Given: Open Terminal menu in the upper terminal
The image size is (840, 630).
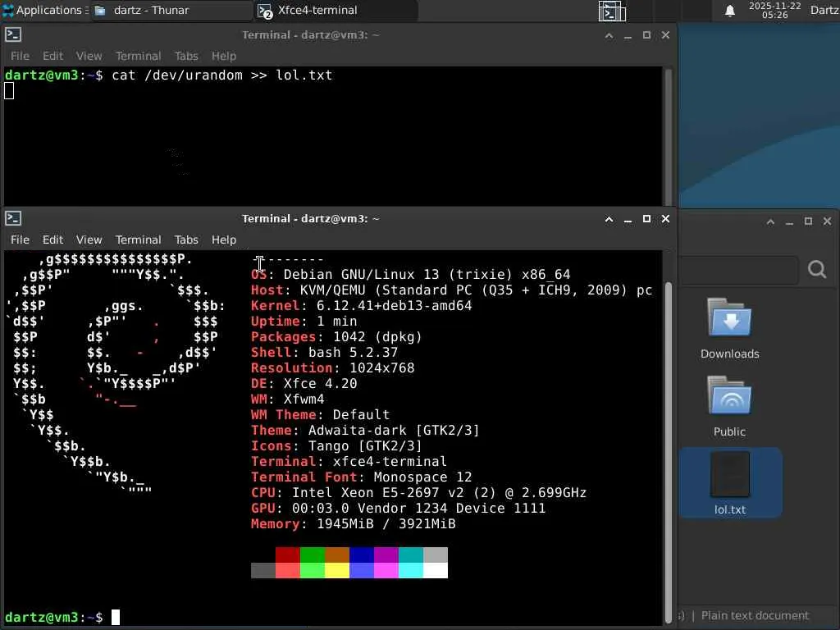Looking at the screenshot, I should (138, 56).
